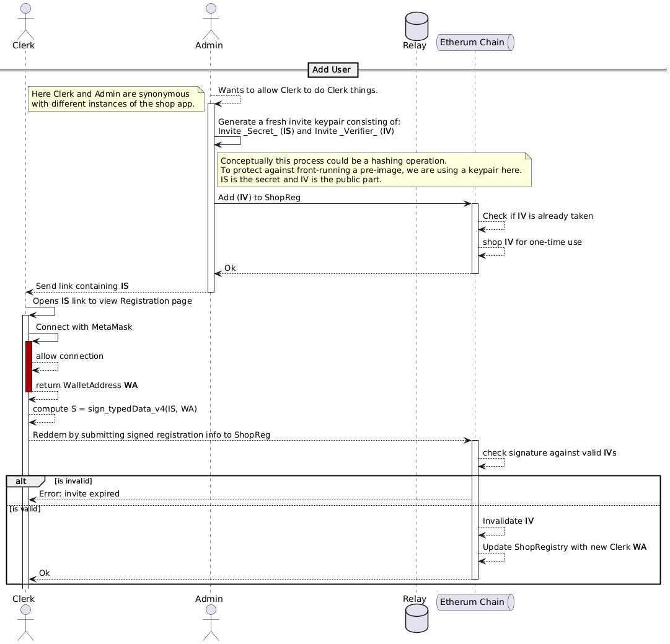This screenshot has width=670, height=644.
Task: Click 'allow connection' message
Action: click(x=69, y=356)
